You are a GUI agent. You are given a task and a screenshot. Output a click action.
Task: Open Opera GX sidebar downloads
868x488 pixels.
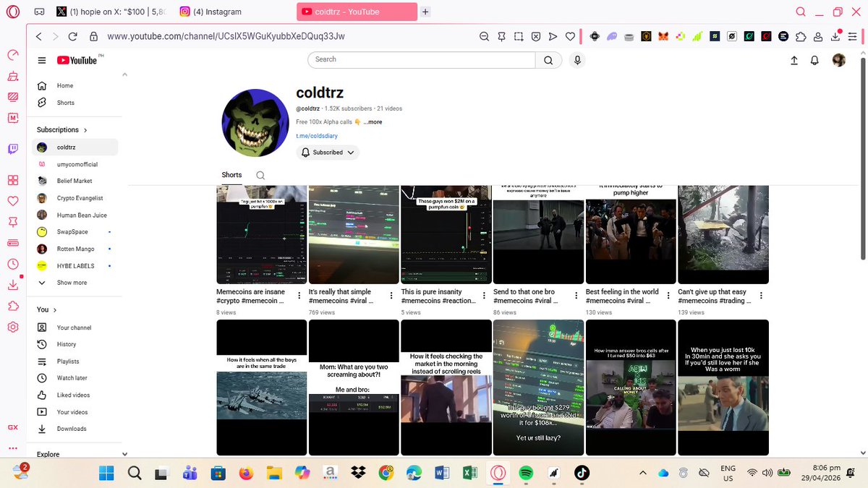tap(13, 285)
